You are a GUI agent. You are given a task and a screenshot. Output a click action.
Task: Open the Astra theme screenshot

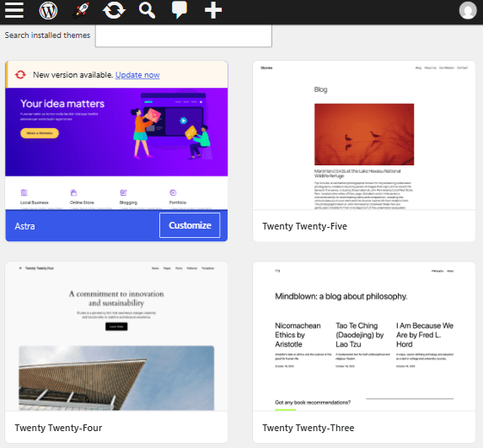pos(116,148)
